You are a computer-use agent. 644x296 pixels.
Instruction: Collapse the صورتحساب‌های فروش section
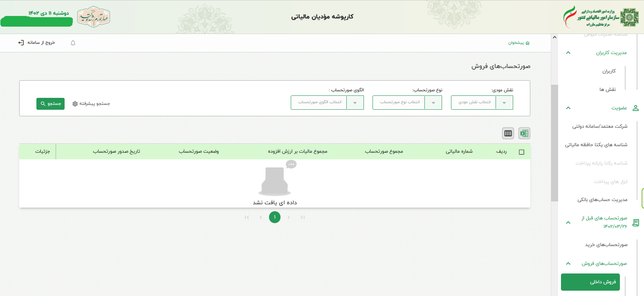pyautogui.click(x=568, y=264)
